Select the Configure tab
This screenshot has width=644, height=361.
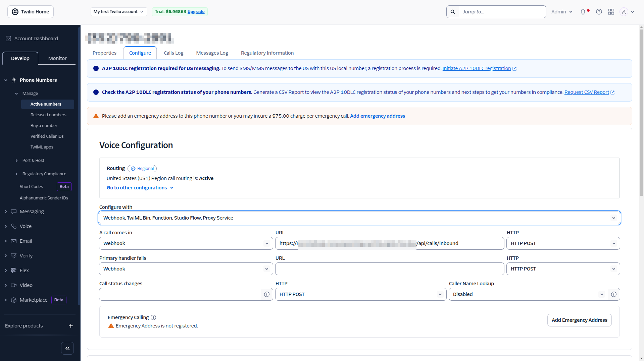(140, 53)
